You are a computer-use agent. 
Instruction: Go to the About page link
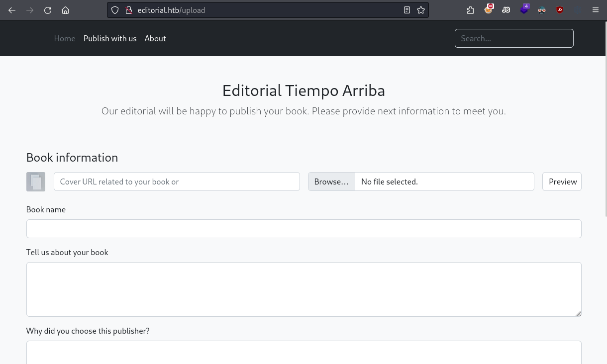coord(155,38)
